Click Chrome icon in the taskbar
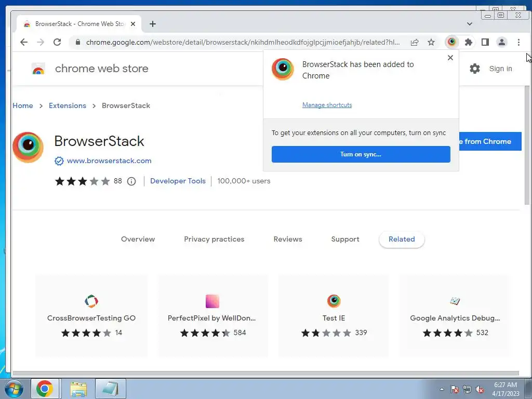532x399 pixels. 45,389
